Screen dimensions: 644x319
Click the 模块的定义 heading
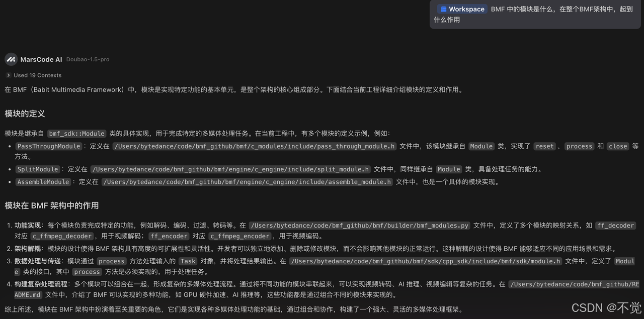[25, 114]
